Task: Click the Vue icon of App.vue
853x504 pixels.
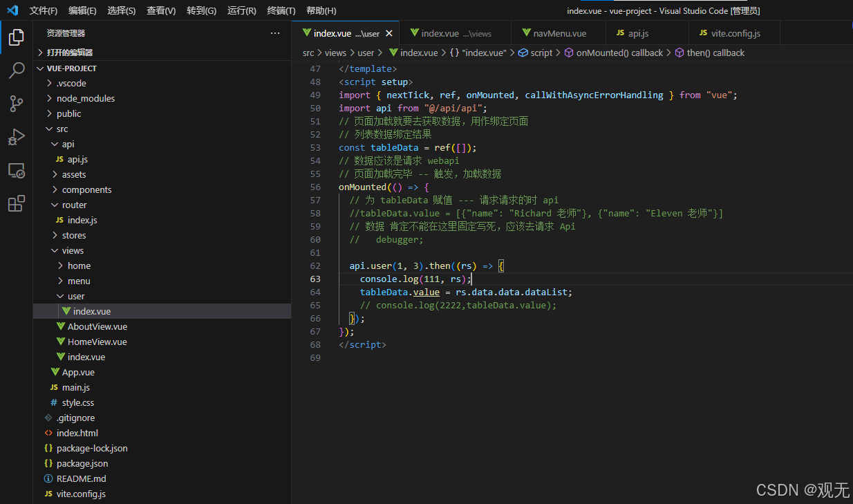Action: 55,372
